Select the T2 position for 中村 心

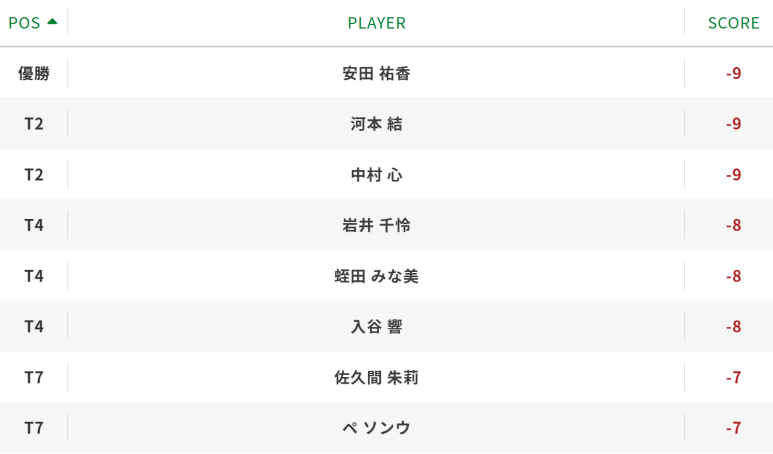click(34, 175)
